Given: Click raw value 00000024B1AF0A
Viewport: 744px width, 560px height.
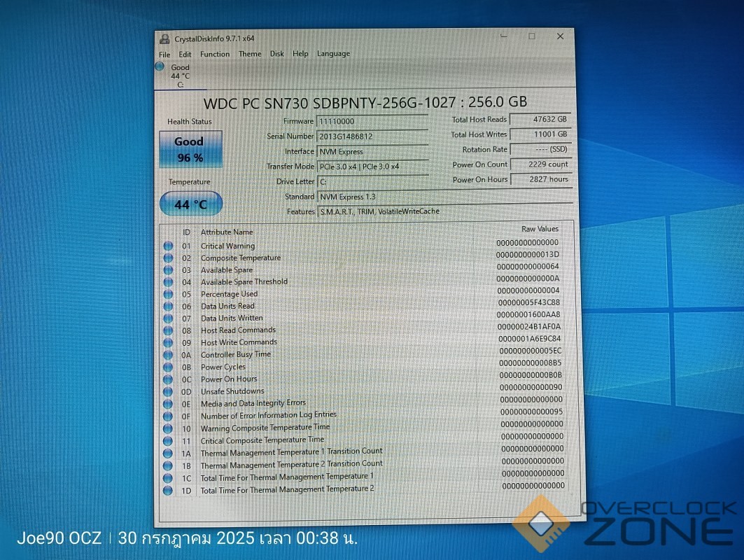Looking at the screenshot, I should [529, 326].
